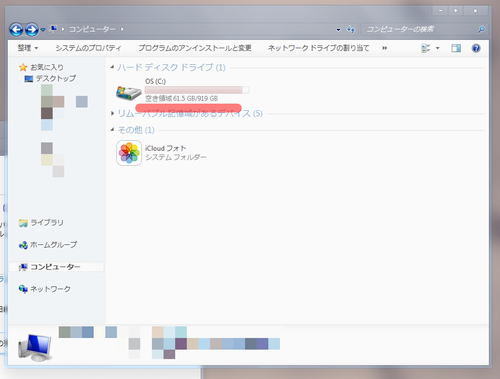Open システムのプロパティ
The image size is (500, 379).
88,48
